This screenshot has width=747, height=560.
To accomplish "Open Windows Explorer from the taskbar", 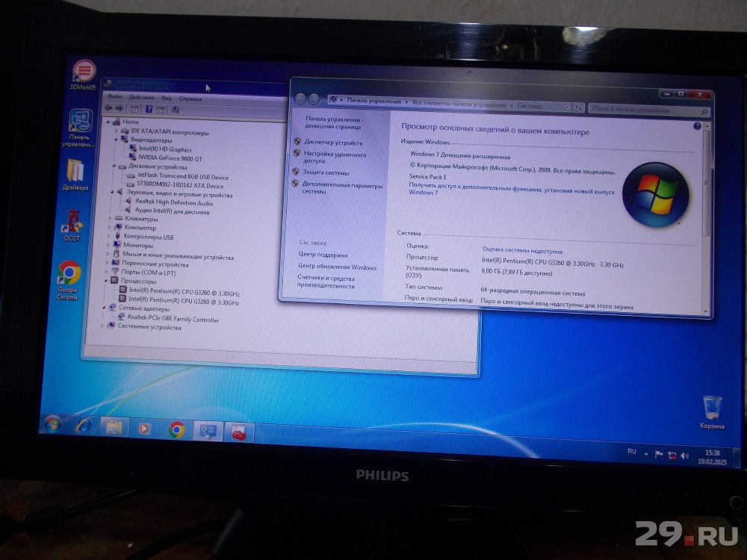I will (114, 427).
